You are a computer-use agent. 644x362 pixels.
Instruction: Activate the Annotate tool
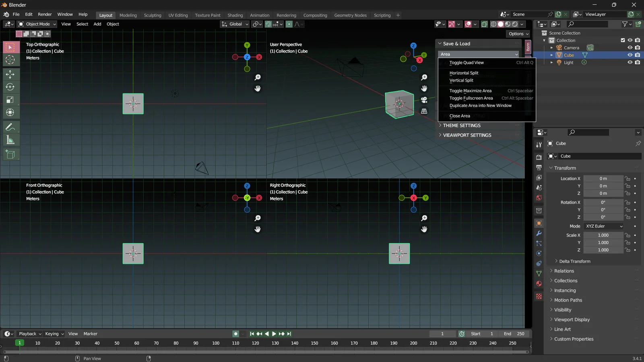pyautogui.click(x=10, y=127)
